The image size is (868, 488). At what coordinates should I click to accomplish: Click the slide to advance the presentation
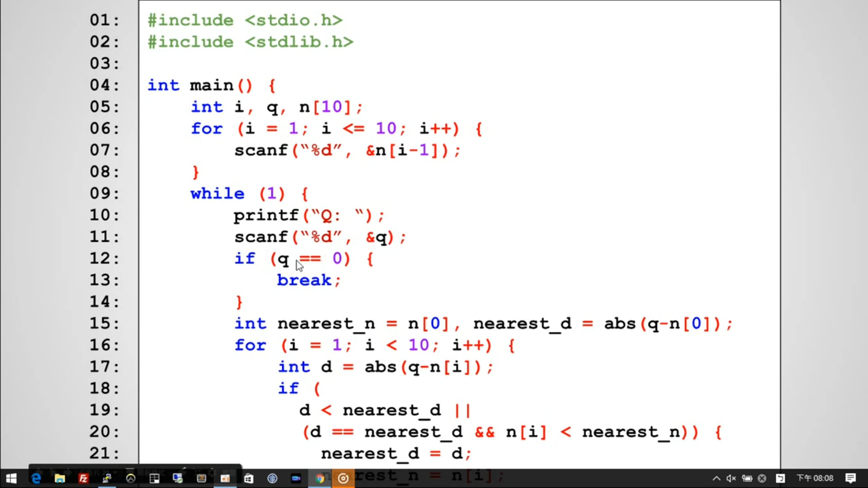(x=452, y=226)
